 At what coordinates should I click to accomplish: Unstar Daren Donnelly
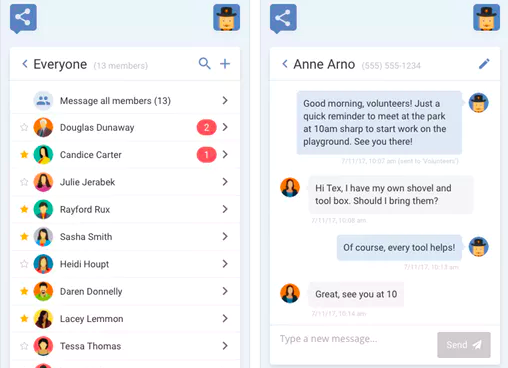click(x=24, y=291)
